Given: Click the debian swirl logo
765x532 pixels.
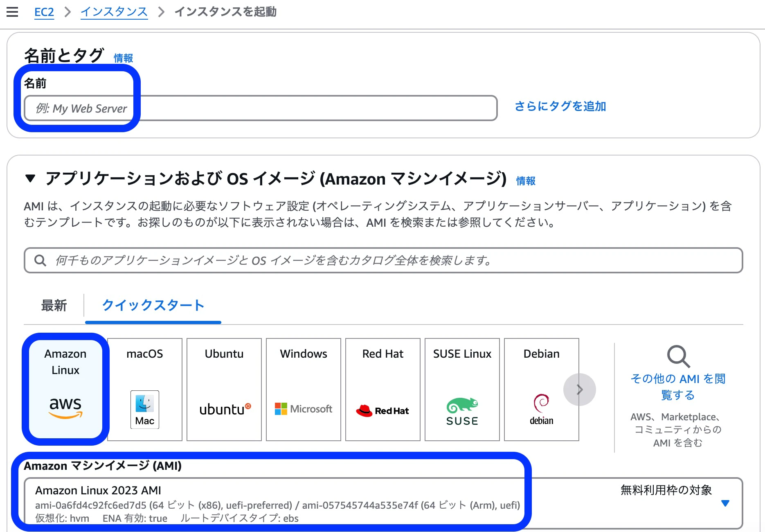Looking at the screenshot, I should 542,410.
